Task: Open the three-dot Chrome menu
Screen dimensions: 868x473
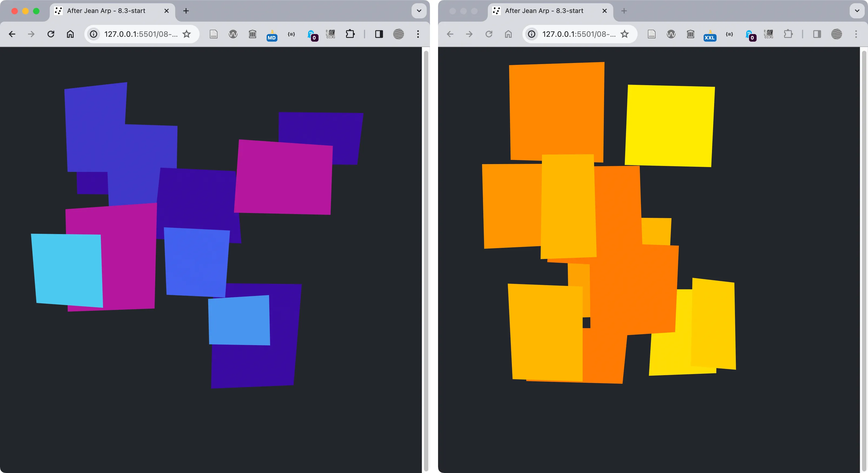Action: point(418,34)
